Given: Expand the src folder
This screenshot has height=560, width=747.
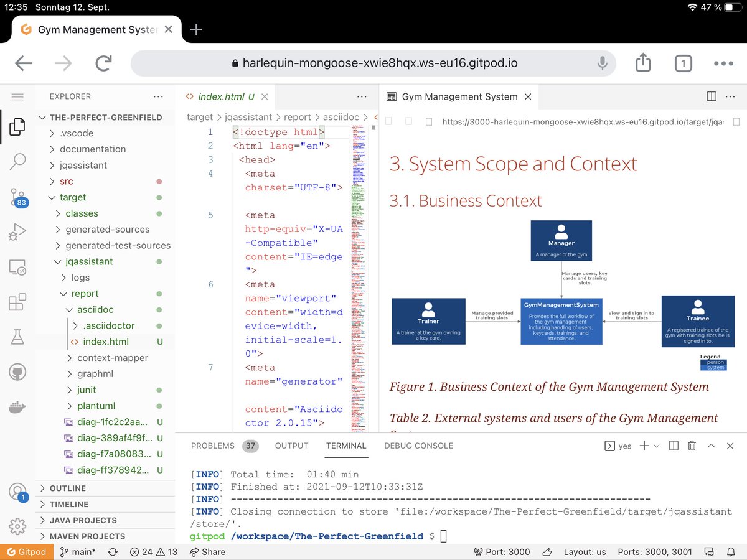Looking at the screenshot, I should [66, 181].
